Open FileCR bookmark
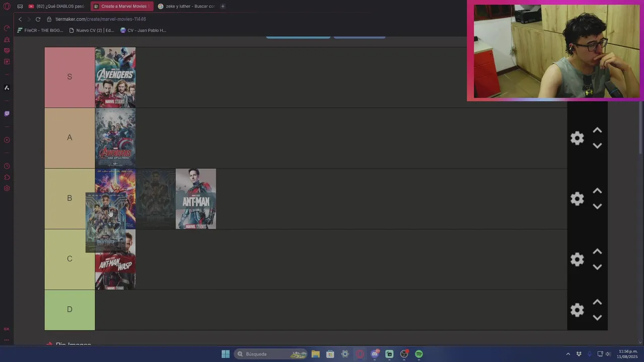The height and width of the screenshot is (362, 644). (40, 30)
